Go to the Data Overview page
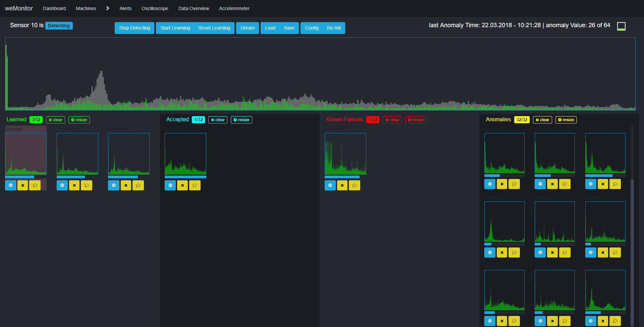644x327 pixels. (194, 8)
